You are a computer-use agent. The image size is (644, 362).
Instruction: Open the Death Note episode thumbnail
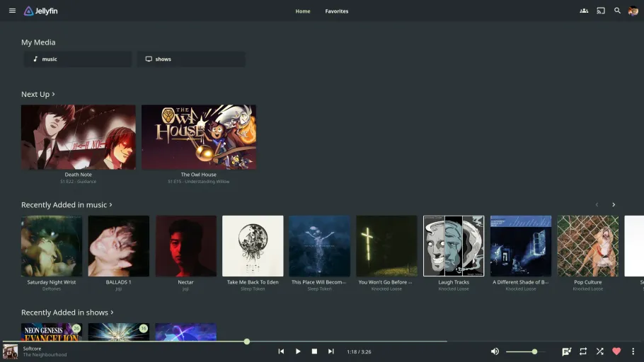tap(79, 137)
